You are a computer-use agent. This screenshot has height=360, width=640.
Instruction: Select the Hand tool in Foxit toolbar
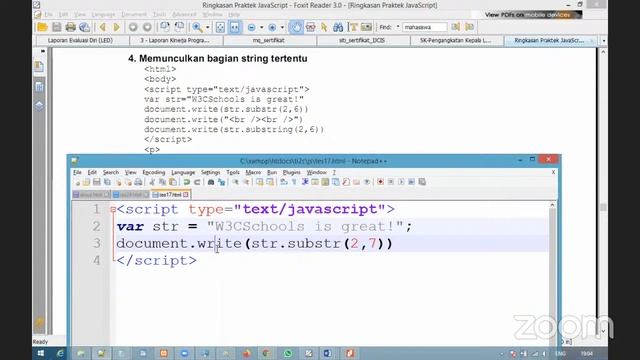click(296, 27)
